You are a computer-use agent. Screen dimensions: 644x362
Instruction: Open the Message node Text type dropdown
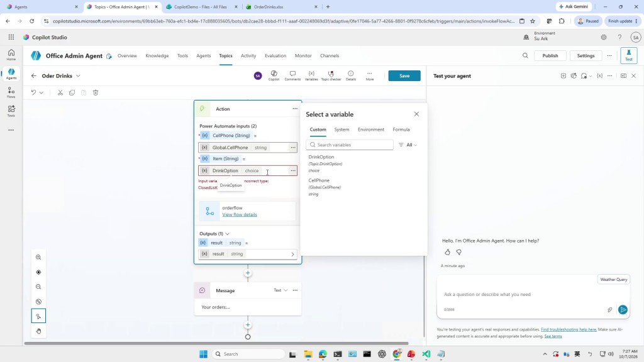281,290
